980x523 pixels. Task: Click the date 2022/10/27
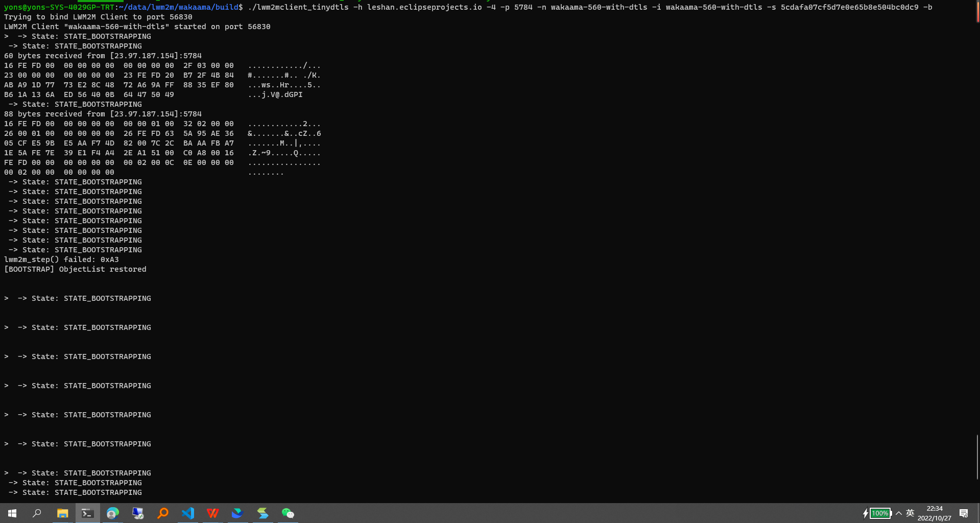(x=934, y=517)
